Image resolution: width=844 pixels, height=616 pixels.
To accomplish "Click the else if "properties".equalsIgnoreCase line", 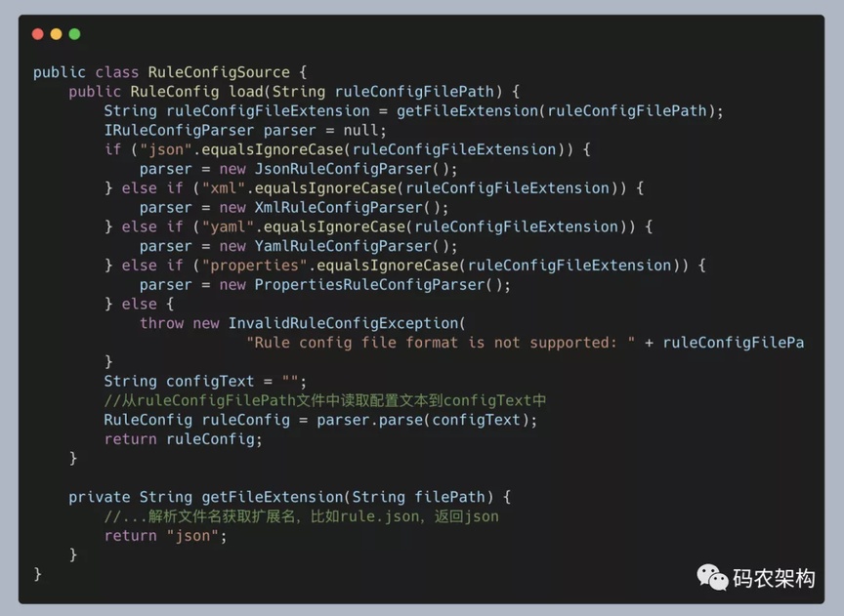I will [x=404, y=266].
